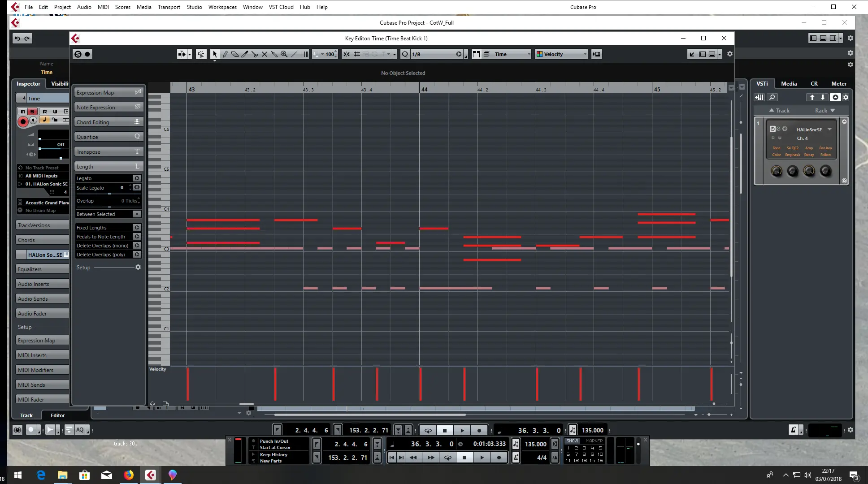Select the Erase tool
This screenshot has width=868, height=484.
click(x=235, y=54)
